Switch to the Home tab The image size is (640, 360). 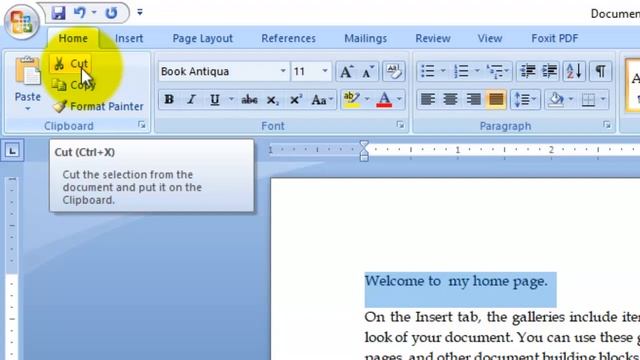click(73, 38)
